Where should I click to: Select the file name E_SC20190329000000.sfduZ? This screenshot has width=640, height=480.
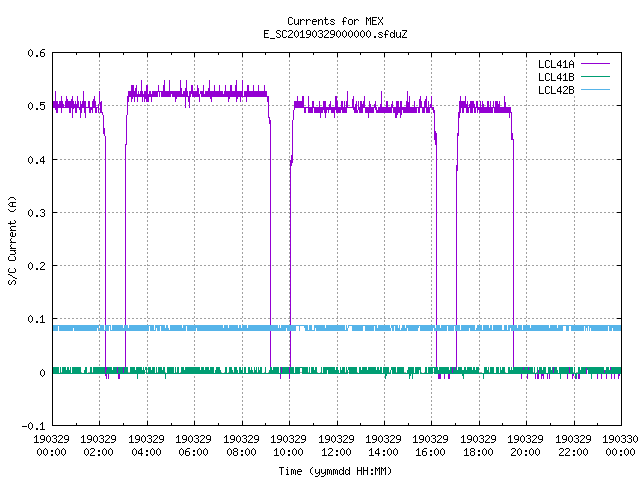point(335,34)
